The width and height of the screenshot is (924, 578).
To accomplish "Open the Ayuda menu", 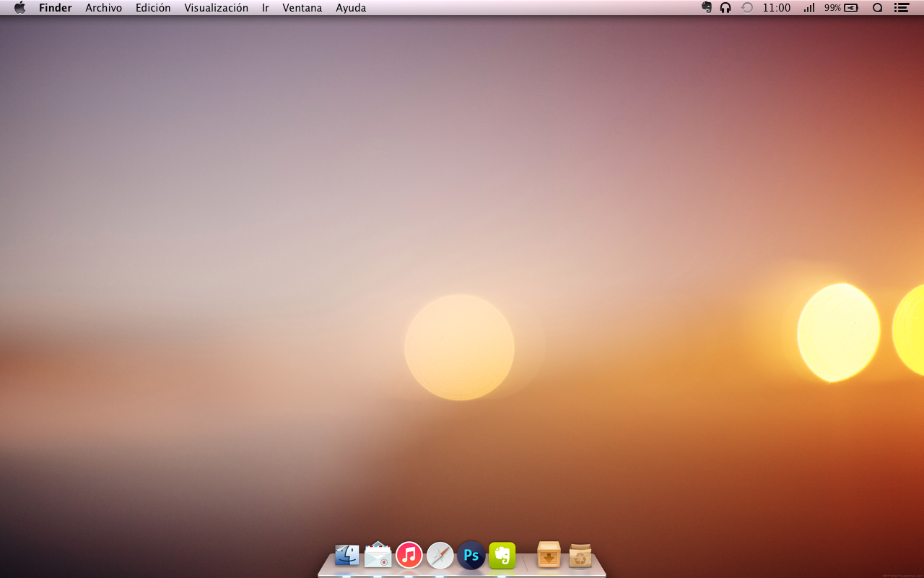I will tap(351, 8).
